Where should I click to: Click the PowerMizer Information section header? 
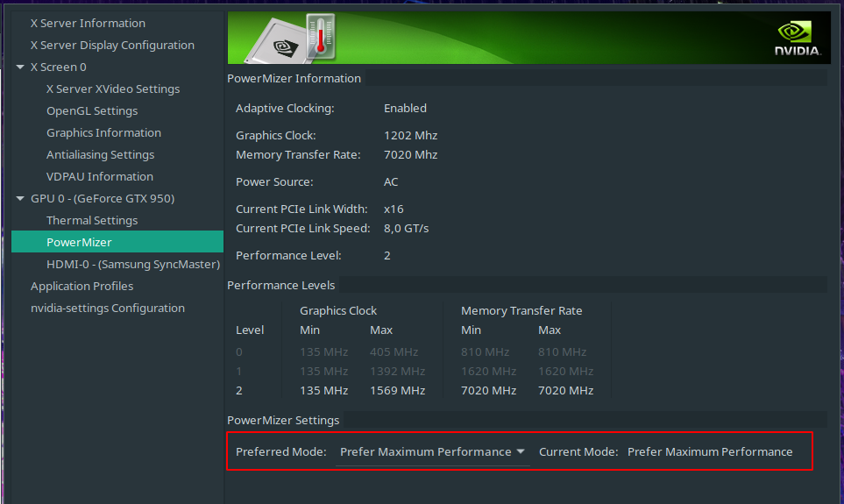pyautogui.click(x=294, y=79)
